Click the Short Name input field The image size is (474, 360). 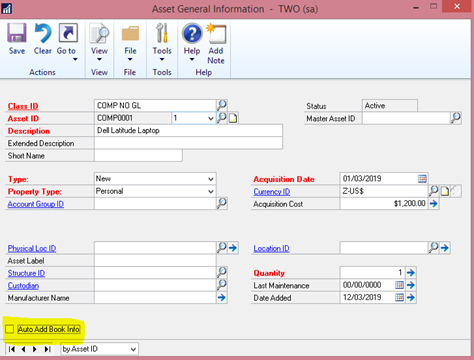coord(138,156)
